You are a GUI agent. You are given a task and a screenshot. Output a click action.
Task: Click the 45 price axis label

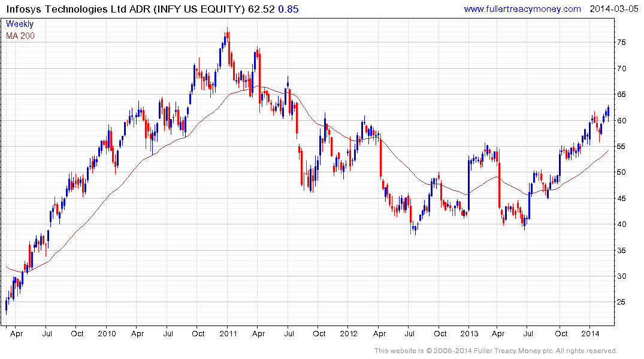pos(621,199)
